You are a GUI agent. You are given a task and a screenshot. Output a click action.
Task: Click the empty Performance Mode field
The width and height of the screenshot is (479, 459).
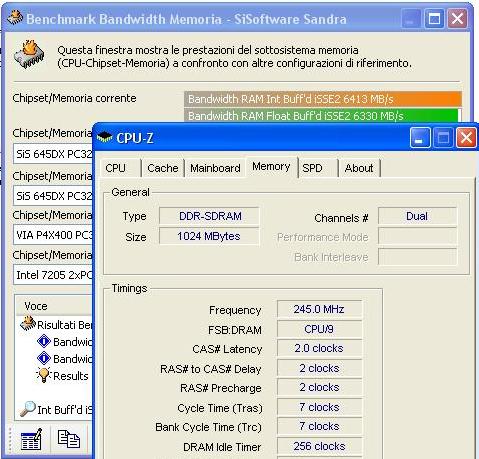[x=417, y=237]
